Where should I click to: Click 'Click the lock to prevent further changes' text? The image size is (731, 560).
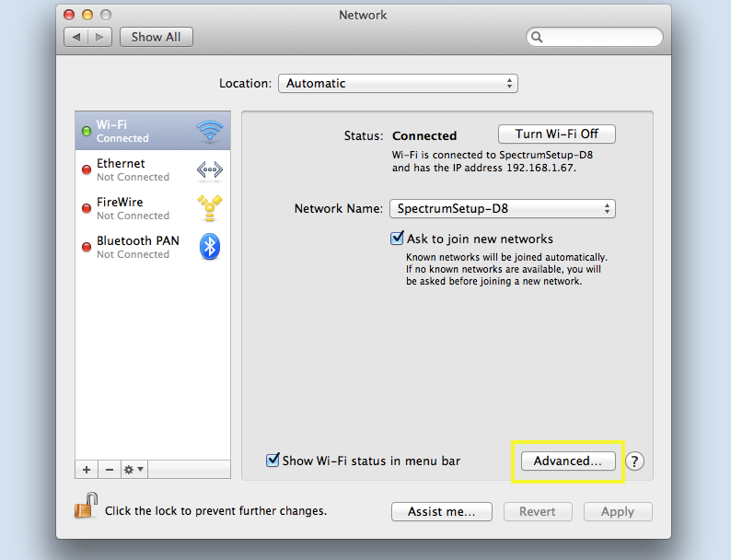(215, 511)
